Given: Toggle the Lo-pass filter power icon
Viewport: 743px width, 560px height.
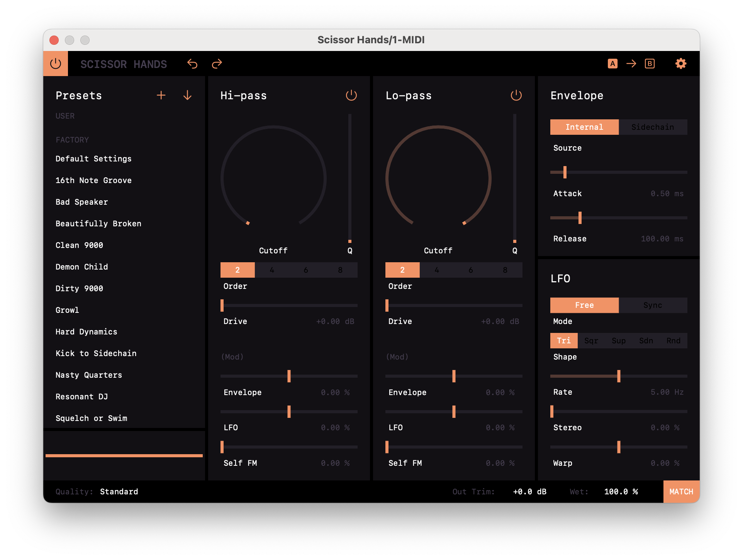Looking at the screenshot, I should tap(516, 95).
